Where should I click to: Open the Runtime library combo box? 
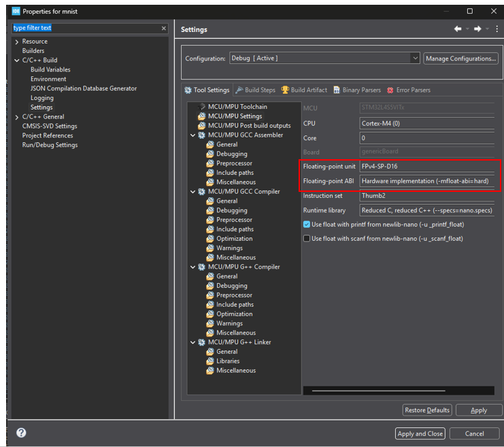[x=426, y=210]
